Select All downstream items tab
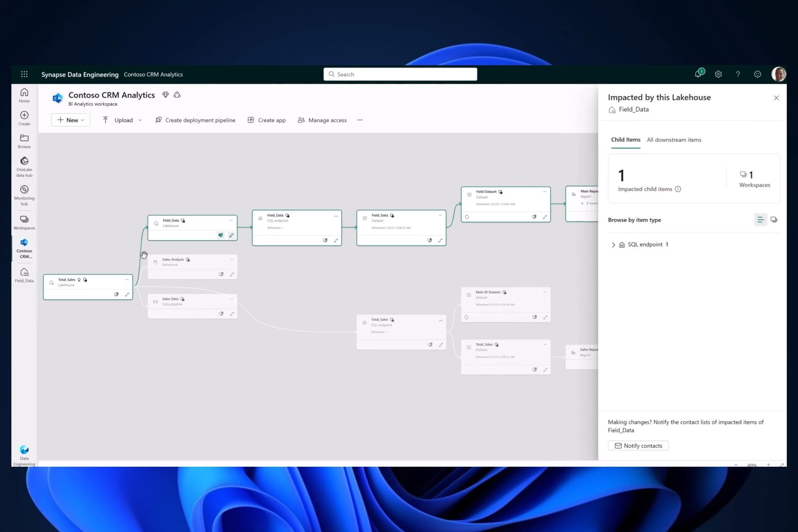 click(674, 140)
